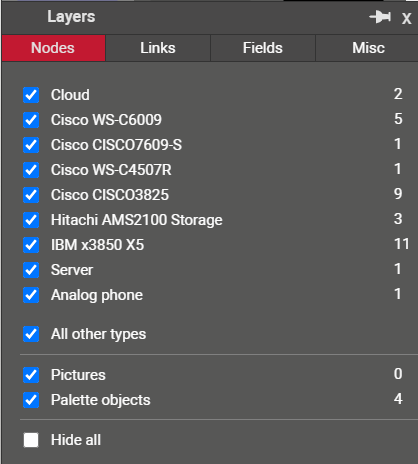Close the Layers panel

tap(406, 18)
